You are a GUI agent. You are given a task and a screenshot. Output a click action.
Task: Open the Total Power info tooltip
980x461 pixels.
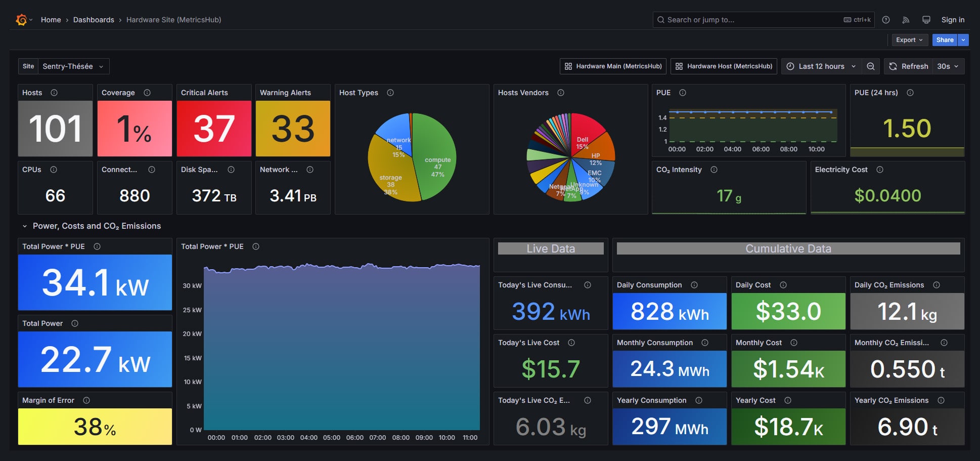(x=75, y=323)
